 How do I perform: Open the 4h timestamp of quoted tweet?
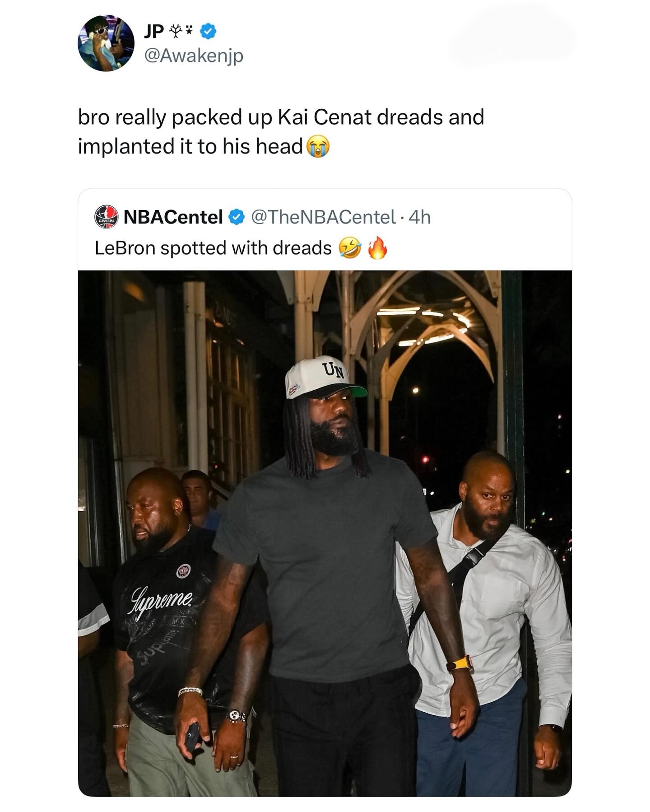[x=419, y=217]
